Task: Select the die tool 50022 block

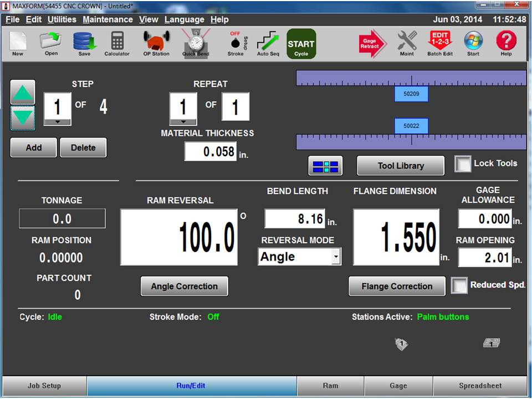Action: [x=411, y=126]
